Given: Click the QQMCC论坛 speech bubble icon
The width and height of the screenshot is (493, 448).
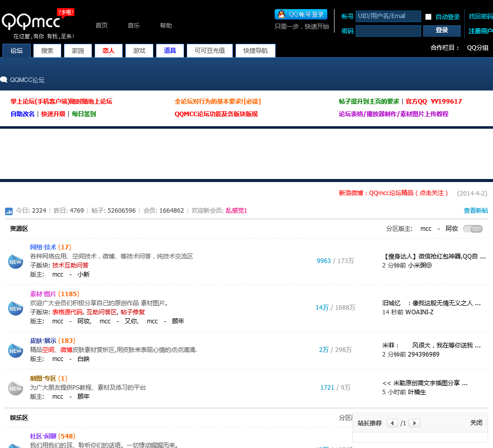Looking at the screenshot, I should 4,80.
